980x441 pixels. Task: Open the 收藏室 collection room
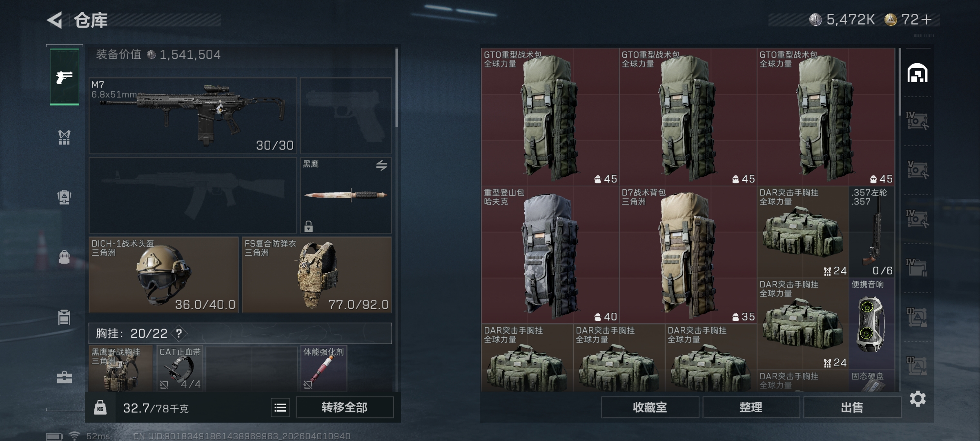[x=650, y=408]
